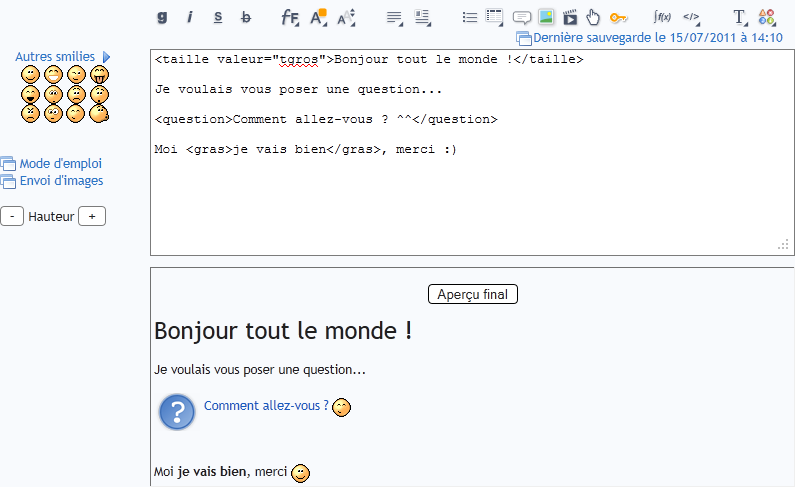Screen dimensions: 795x487
Task: Apply italic formatting
Action: pyautogui.click(x=190, y=17)
